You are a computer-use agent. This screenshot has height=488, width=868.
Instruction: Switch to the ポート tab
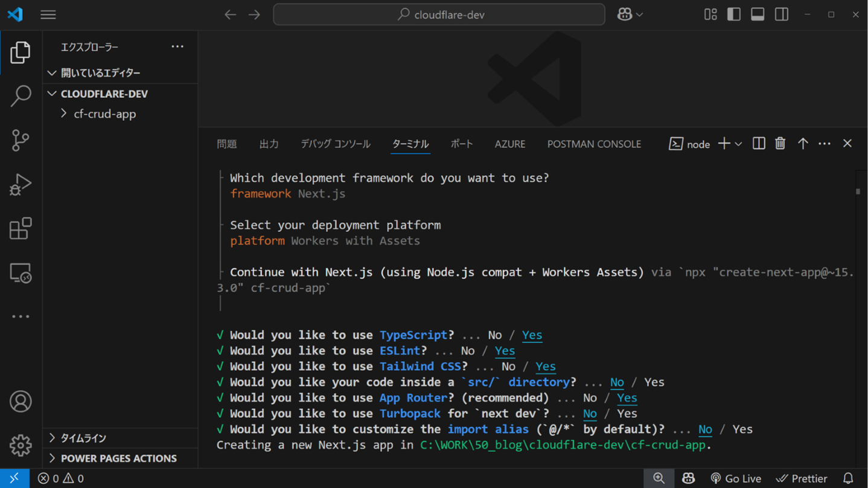(462, 144)
